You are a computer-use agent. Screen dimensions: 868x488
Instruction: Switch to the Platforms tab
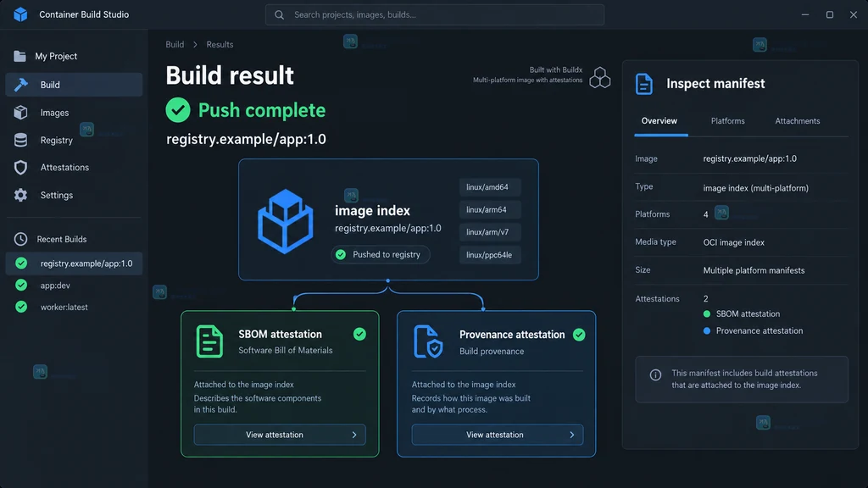(727, 120)
